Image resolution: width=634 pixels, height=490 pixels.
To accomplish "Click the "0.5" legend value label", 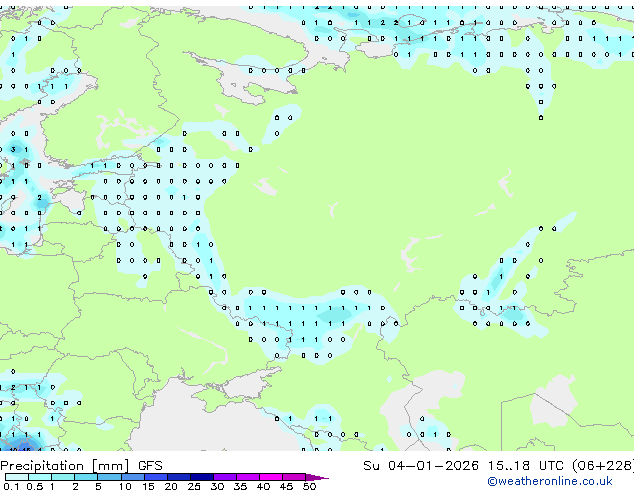I will pyautogui.click(x=35, y=486).
